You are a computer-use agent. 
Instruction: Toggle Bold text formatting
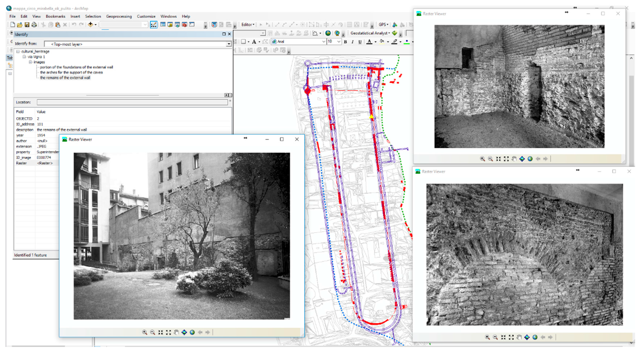pos(345,42)
